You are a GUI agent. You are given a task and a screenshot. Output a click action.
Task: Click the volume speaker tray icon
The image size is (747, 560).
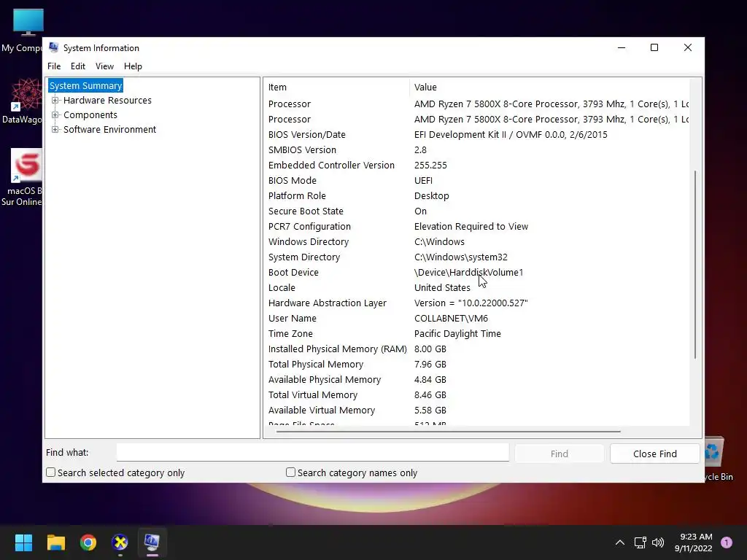coord(658,542)
